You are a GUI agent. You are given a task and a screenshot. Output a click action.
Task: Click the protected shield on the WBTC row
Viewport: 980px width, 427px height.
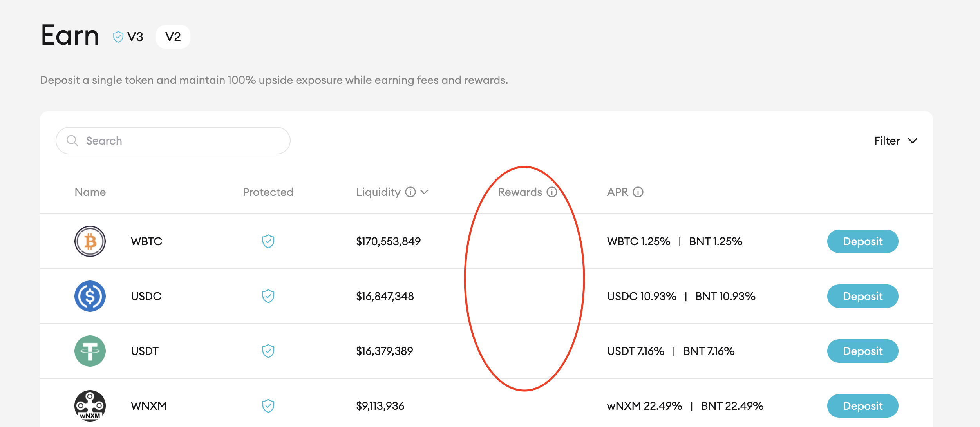pyautogui.click(x=268, y=241)
